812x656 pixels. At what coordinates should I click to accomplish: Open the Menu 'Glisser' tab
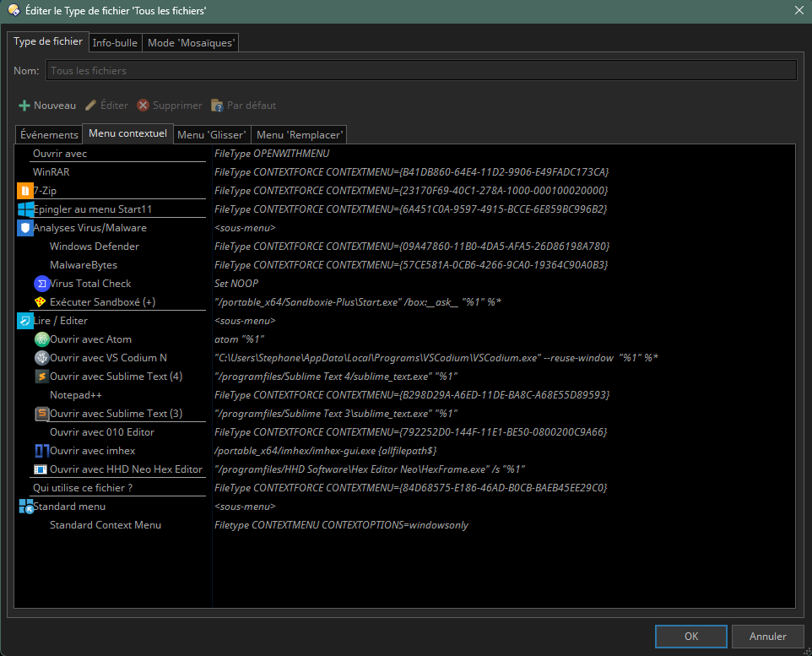212,135
